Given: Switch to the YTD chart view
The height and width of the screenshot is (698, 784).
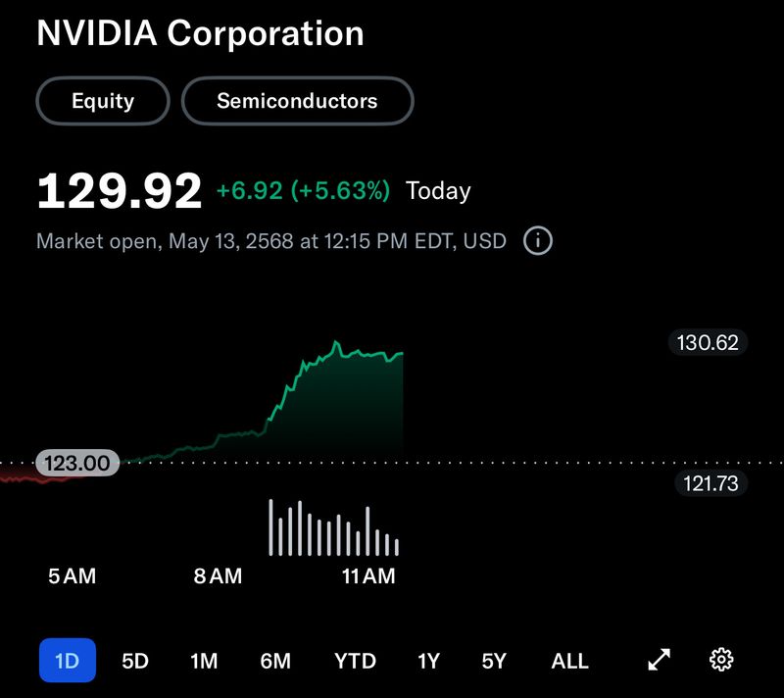Looking at the screenshot, I should (357, 661).
